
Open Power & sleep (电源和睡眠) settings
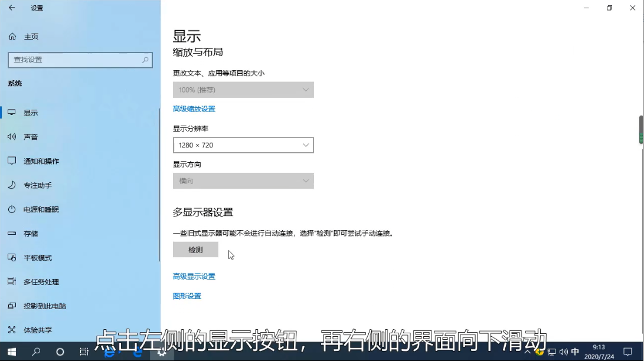43,209
